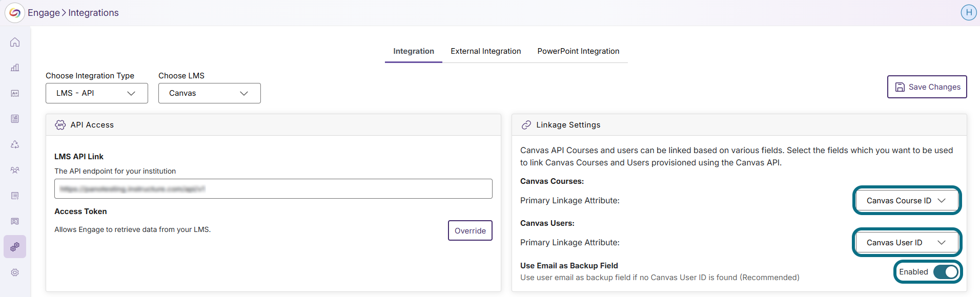
Task: Toggle the Use Email as Backup switch
Action: tap(946, 272)
